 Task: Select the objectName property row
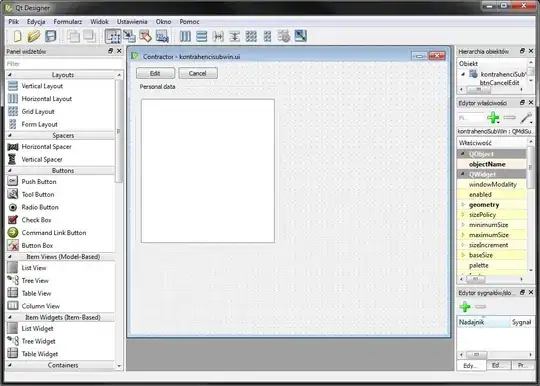[491, 164]
